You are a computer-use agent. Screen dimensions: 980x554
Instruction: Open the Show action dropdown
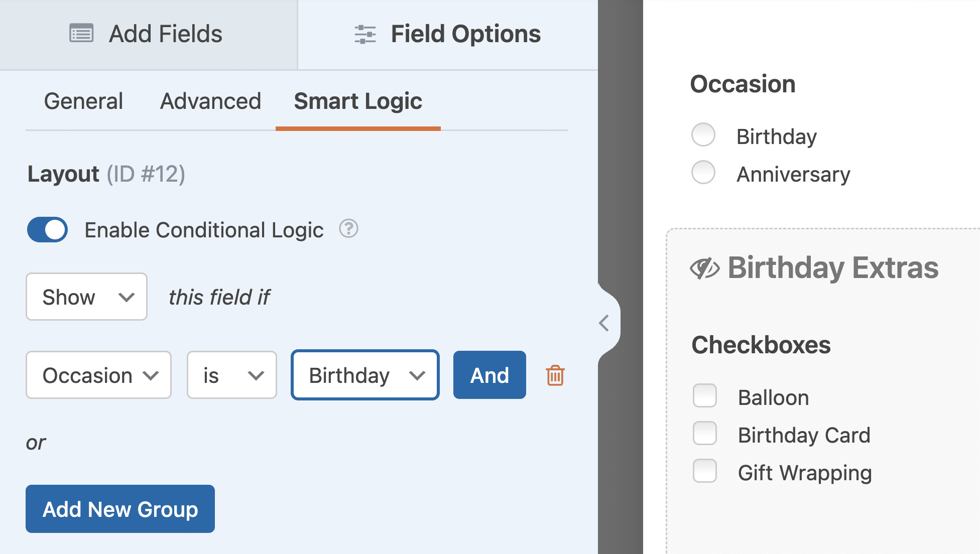[86, 297]
